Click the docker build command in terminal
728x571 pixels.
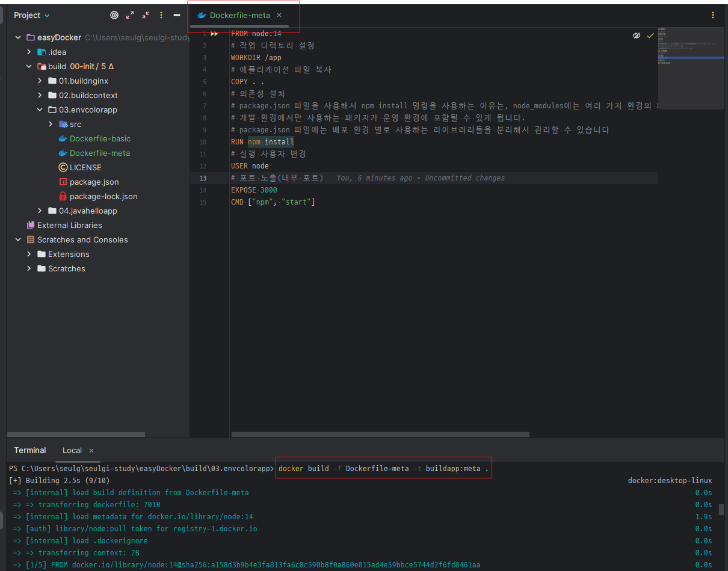[x=384, y=469]
